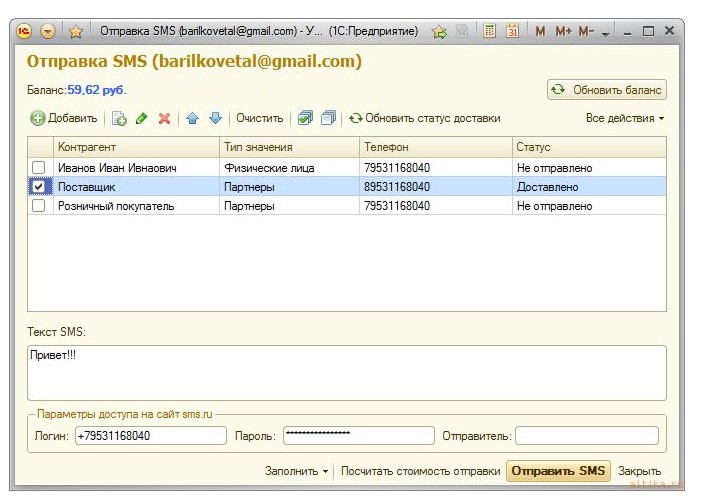Image resolution: width=702 pixels, height=499 pixels.
Task: Move row down with blue down arrow
Action: tap(215, 118)
